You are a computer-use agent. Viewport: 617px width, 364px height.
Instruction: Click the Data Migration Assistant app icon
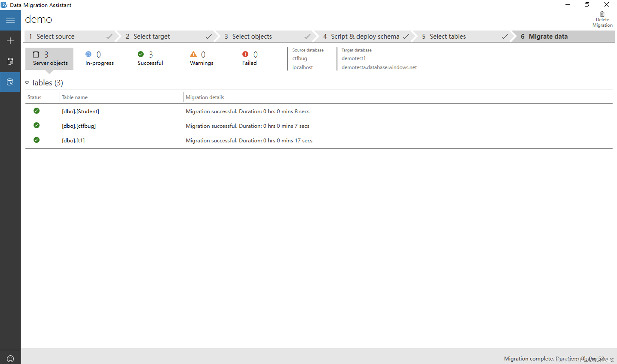pos(4,5)
